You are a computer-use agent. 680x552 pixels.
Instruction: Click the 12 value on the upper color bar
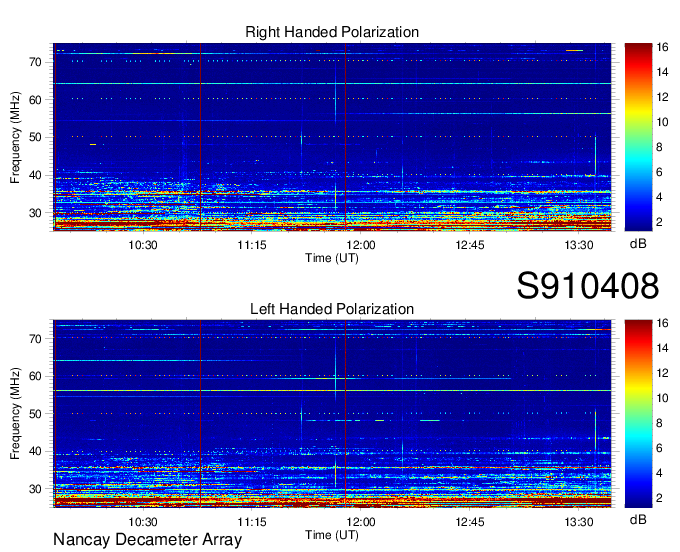(x=662, y=97)
